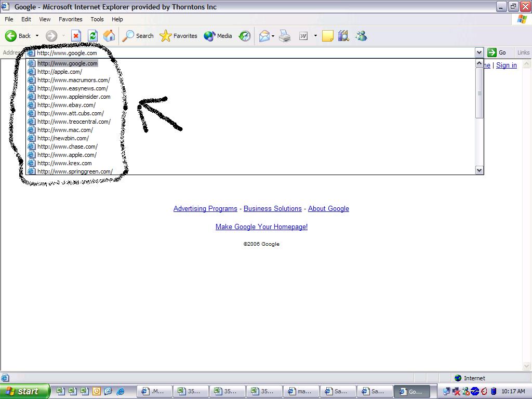Image resolution: width=532 pixels, height=399 pixels.
Task: Collapse the address bar dropdown arrow
Action: click(479, 52)
